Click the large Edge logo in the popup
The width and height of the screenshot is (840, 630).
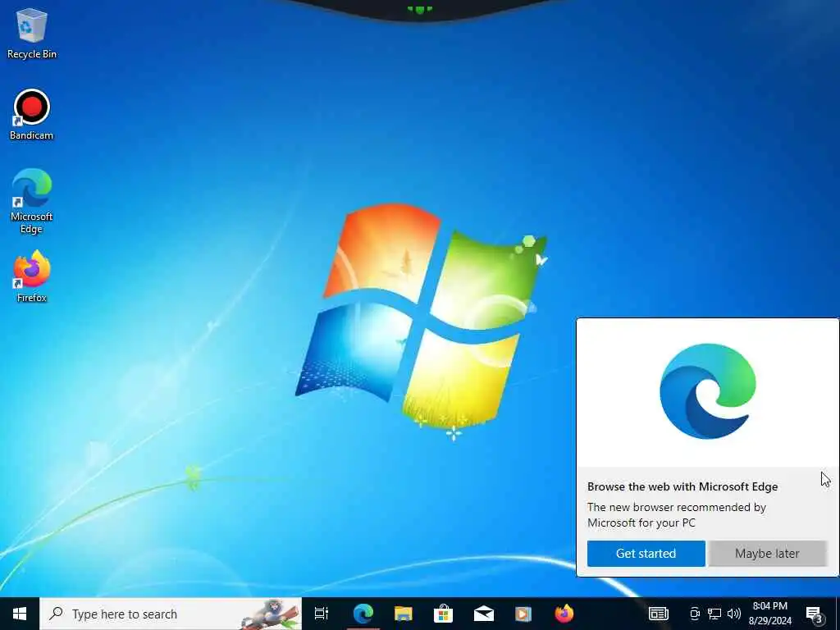point(708,391)
